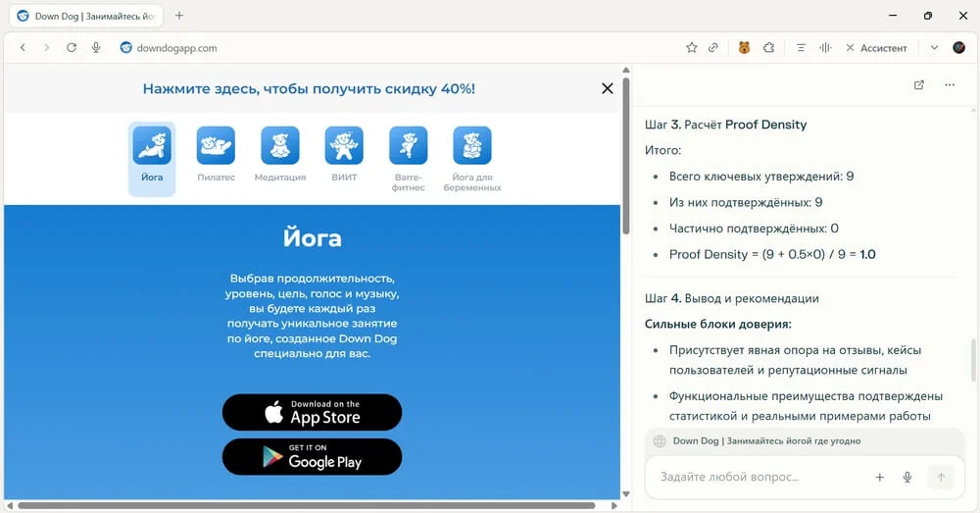
Task: Select the Йога для беременных icon
Action: tap(472, 146)
